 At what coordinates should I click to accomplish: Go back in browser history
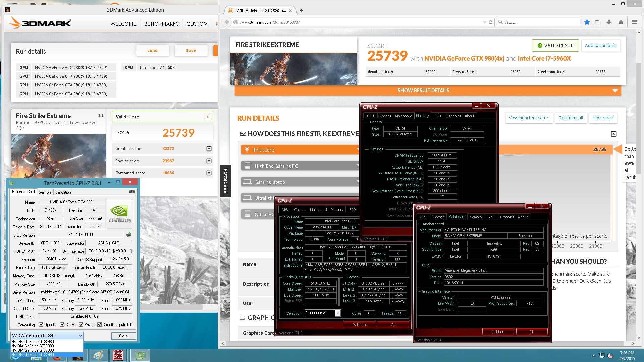[x=227, y=22]
